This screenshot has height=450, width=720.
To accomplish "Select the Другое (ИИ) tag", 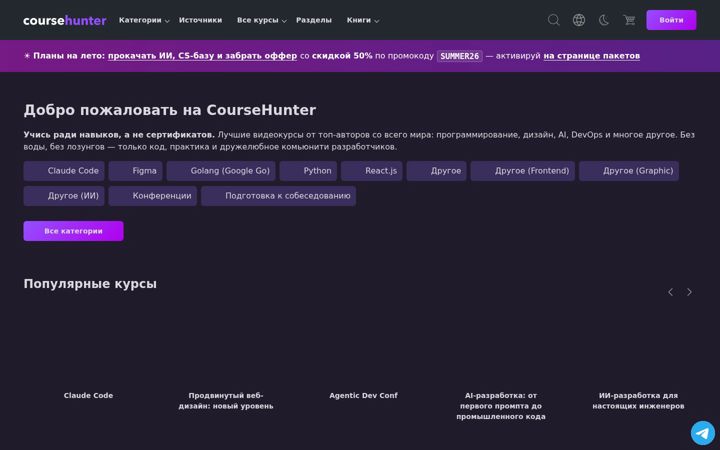I will (64, 196).
